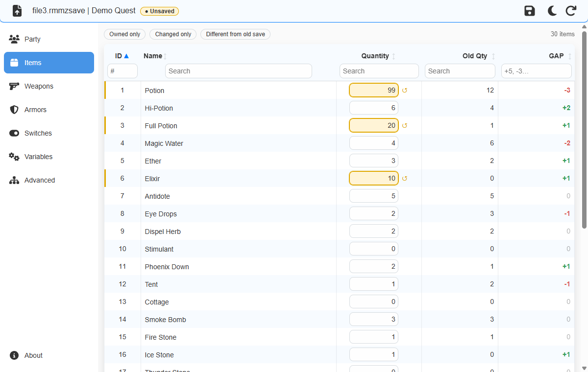The image size is (588, 372).
Task: Toggle dark mode with the moon icon
Action: tap(552, 11)
